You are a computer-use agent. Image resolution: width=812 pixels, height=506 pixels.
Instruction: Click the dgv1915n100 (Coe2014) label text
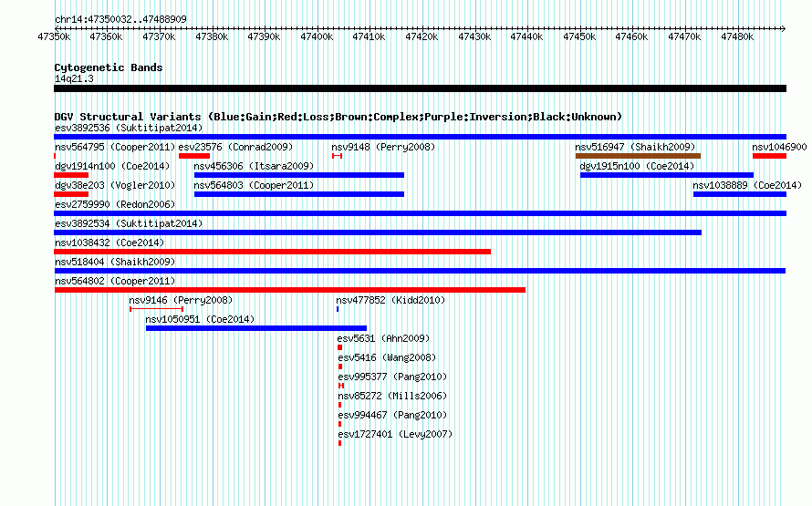pyautogui.click(x=637, y=166)
